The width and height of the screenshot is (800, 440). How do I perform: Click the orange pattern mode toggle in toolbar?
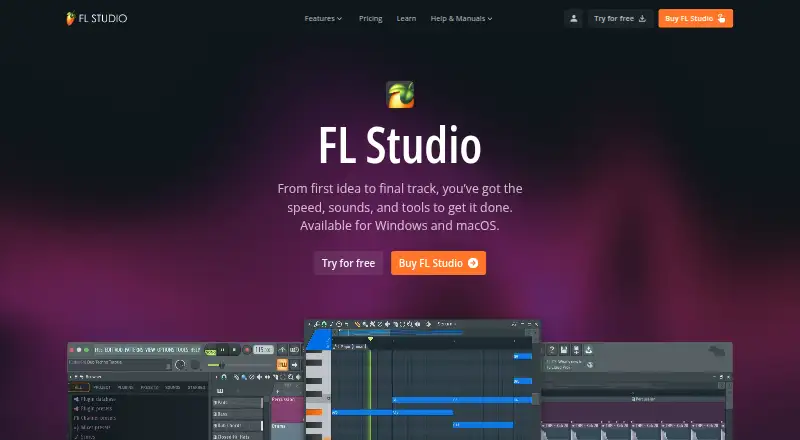[282, 364]
